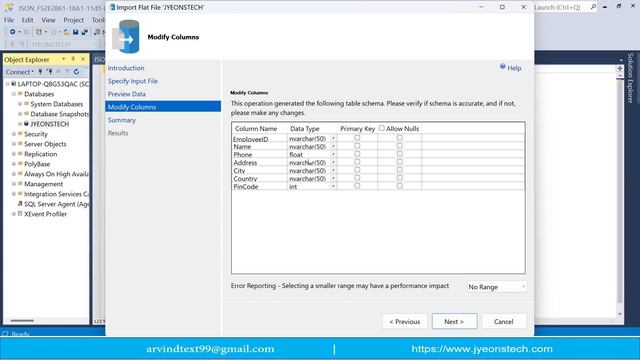The image size is (640, 360).
Task: Open the Edit menu
Action: [27, 20]
